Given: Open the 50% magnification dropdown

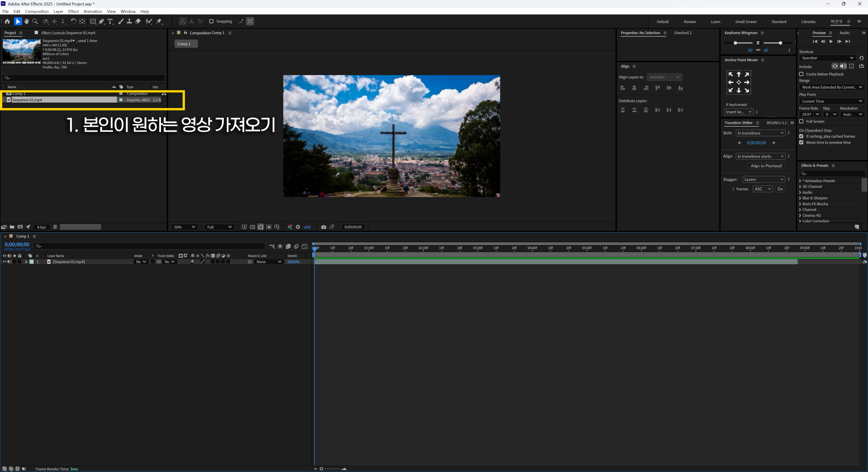Looking at the screenshot, I should [184, 227].
